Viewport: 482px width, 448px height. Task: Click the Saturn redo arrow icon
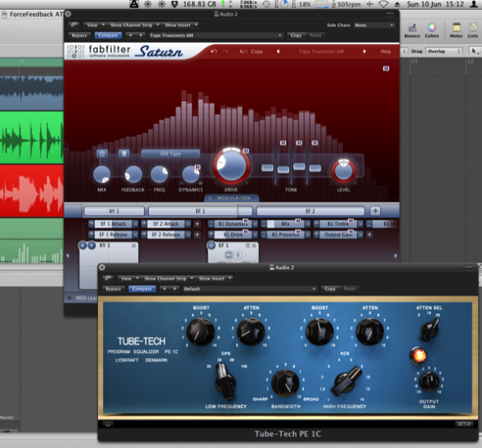point(225,52)
